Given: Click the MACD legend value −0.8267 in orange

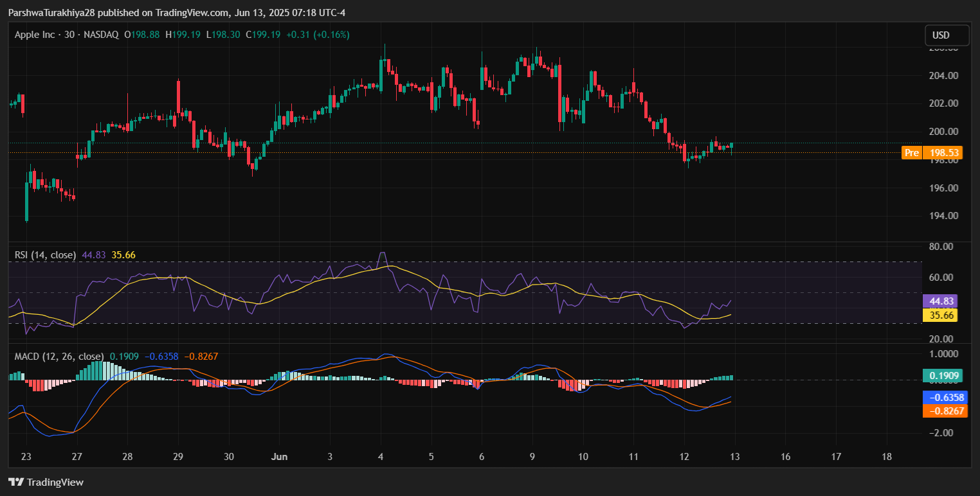Looking at the screenshot, I should (x=201, y=356).
